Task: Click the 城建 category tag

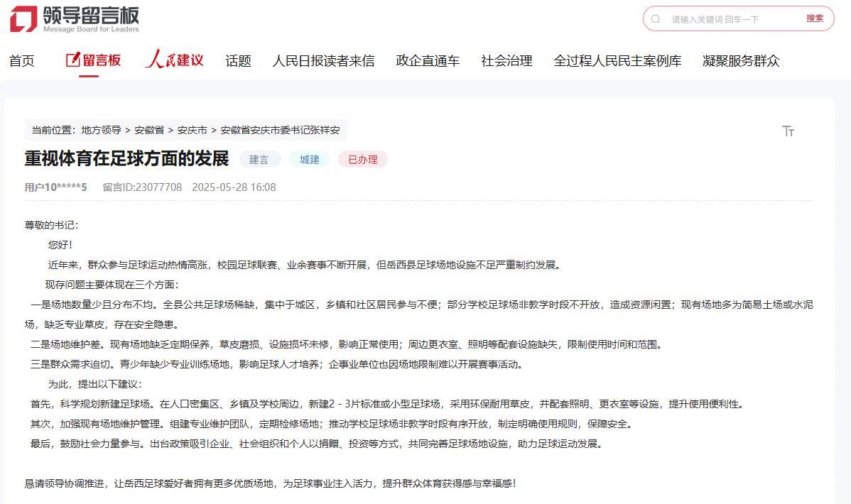Action: tap(309, 160)
